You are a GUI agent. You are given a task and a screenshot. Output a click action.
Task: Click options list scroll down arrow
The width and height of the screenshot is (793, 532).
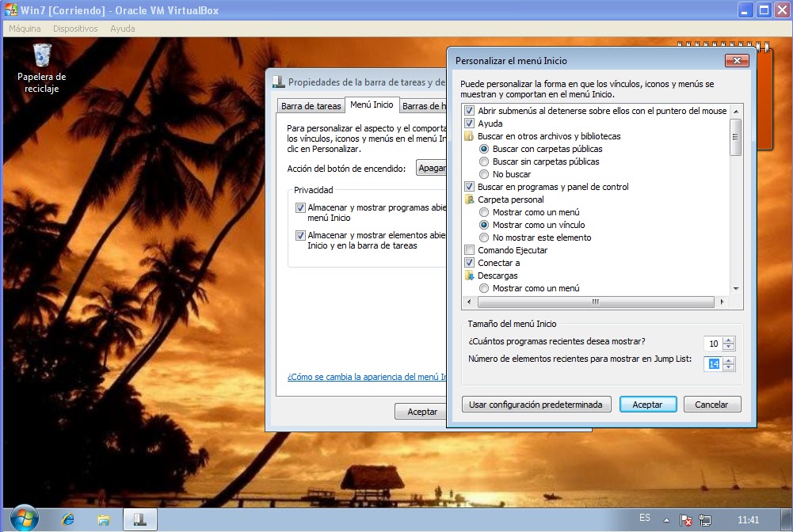click(736, 288)
